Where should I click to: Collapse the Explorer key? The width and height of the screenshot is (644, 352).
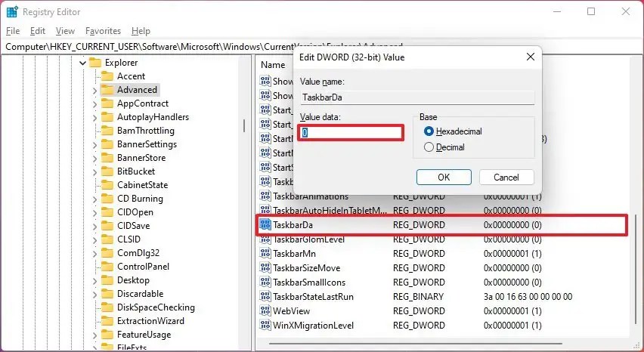click(x=82, y=63)
